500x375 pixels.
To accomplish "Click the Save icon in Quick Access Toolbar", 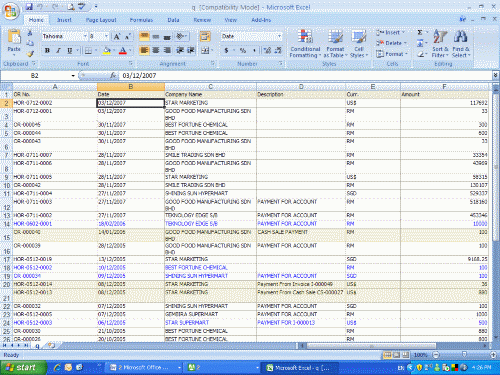I will click(x=29, y=7).
